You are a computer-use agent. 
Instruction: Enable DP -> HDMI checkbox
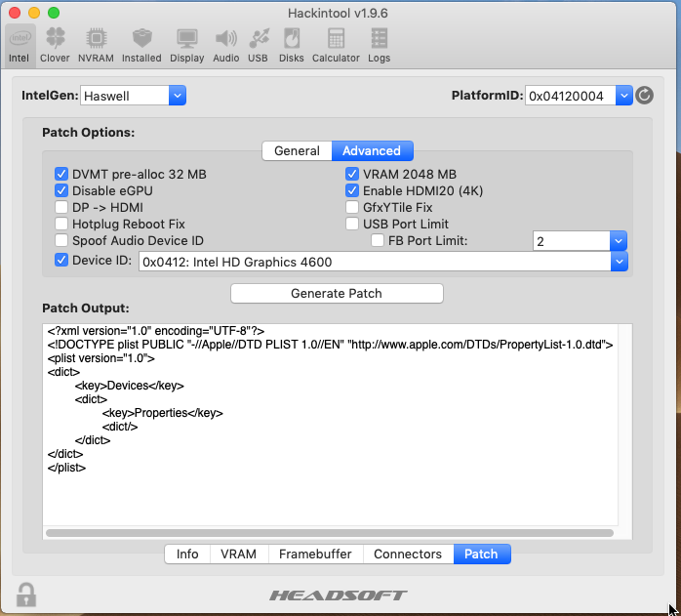(61, 207)
